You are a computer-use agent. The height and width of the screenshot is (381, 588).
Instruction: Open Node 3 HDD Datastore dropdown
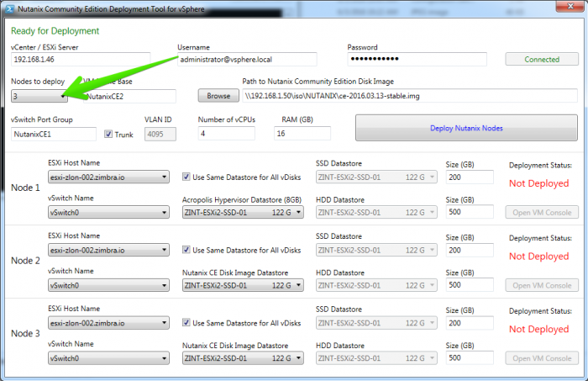376,358
